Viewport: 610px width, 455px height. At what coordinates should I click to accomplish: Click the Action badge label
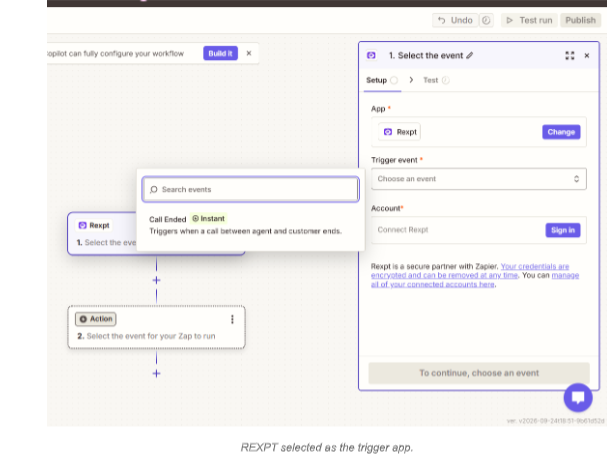96,319
